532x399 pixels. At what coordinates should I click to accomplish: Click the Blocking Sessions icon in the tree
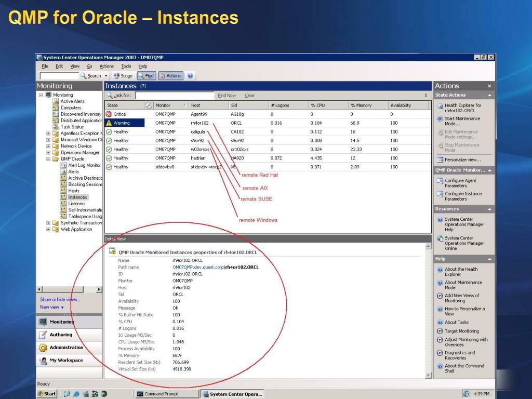pyautogui.click(x=63, y=184)
